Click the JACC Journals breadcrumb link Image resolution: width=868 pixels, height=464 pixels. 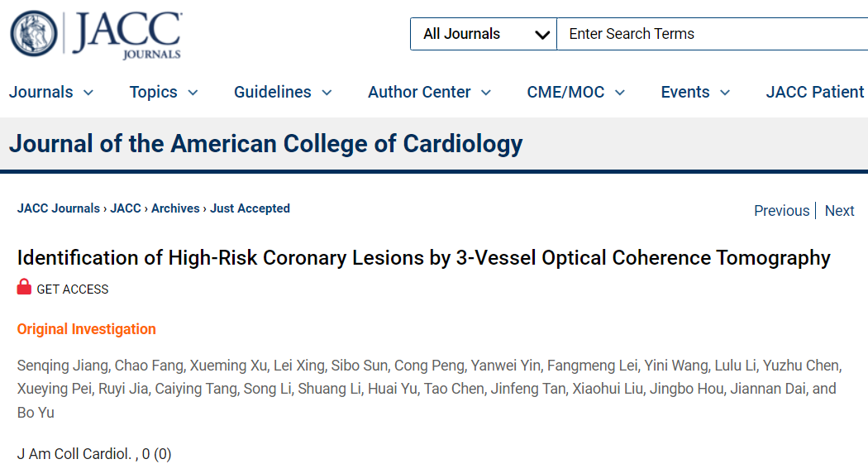(x=58, y=208)
